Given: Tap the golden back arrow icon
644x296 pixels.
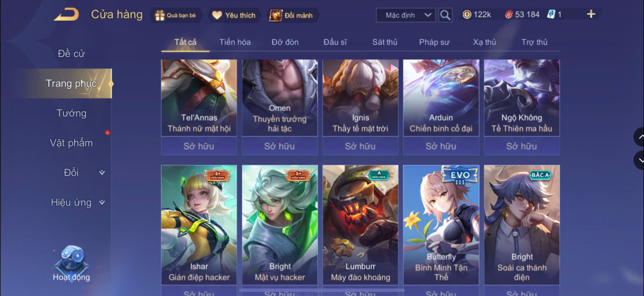Looking at the screenshot, I should coord(67,15).
